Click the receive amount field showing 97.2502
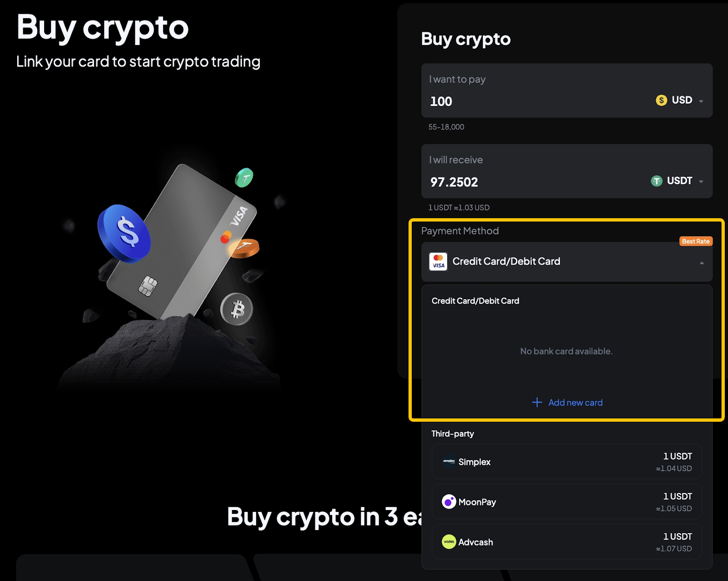728x581 pixels. 523,182
